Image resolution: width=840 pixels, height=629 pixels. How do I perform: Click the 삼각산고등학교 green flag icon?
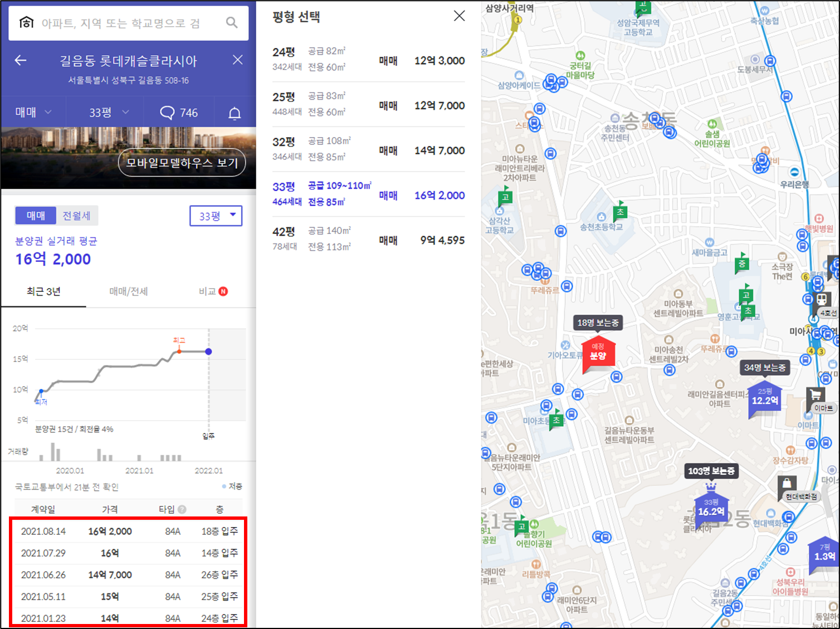(x=505, y=196)
